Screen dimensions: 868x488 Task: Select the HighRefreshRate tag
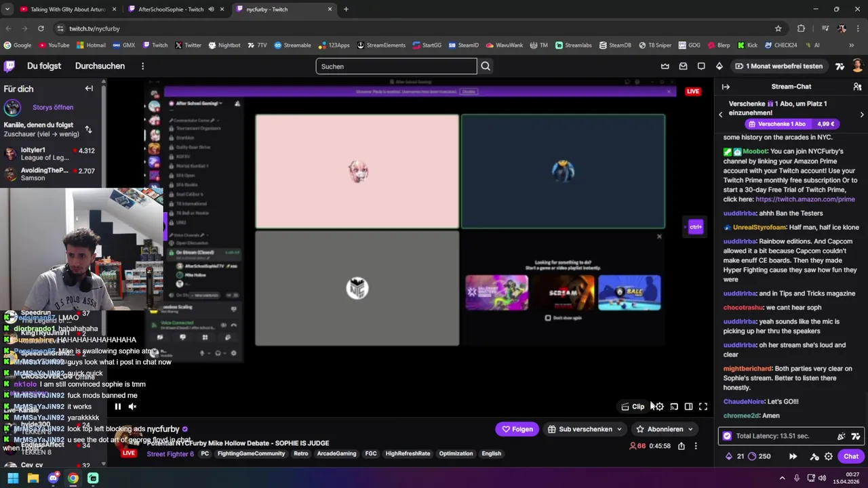pos(408,453)
